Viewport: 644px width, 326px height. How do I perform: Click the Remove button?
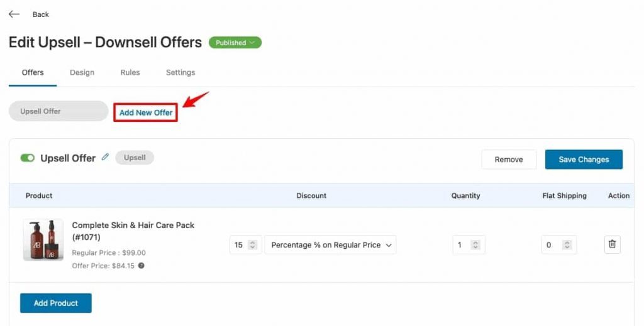(x=508, y=160)
